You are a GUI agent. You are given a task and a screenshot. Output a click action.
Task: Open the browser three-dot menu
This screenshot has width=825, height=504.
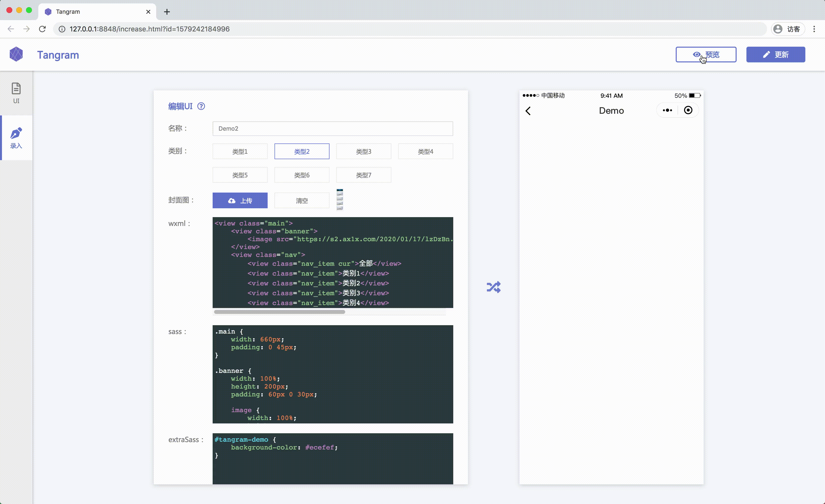click(x=814, y=29)
